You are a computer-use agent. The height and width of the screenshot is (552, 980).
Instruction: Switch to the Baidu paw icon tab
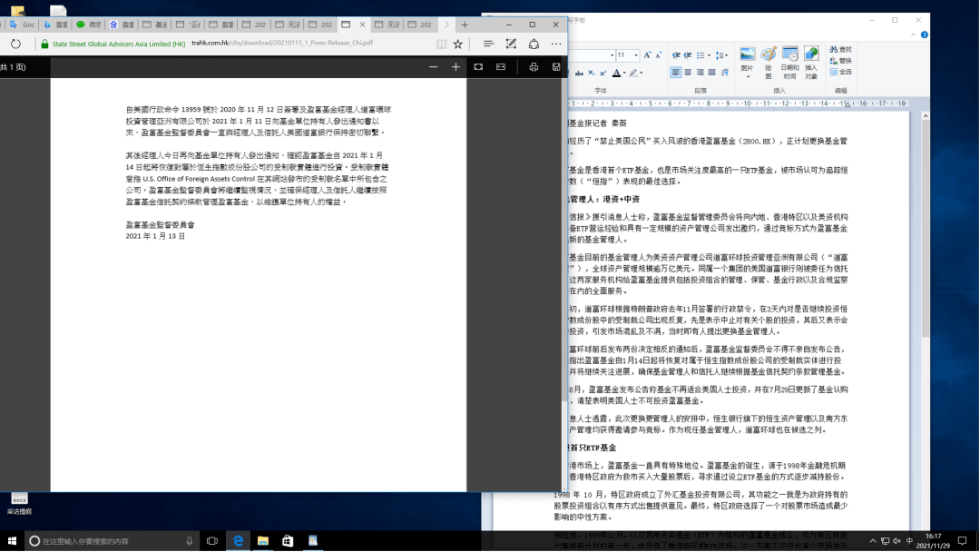(122, 25)
